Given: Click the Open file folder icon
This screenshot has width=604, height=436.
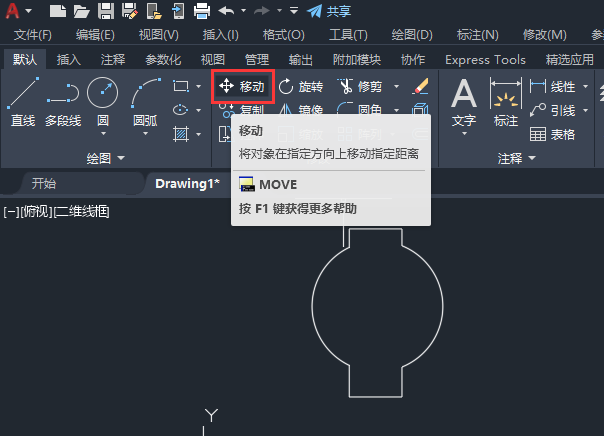Looking at the screenshot, I should pos(82,11).
